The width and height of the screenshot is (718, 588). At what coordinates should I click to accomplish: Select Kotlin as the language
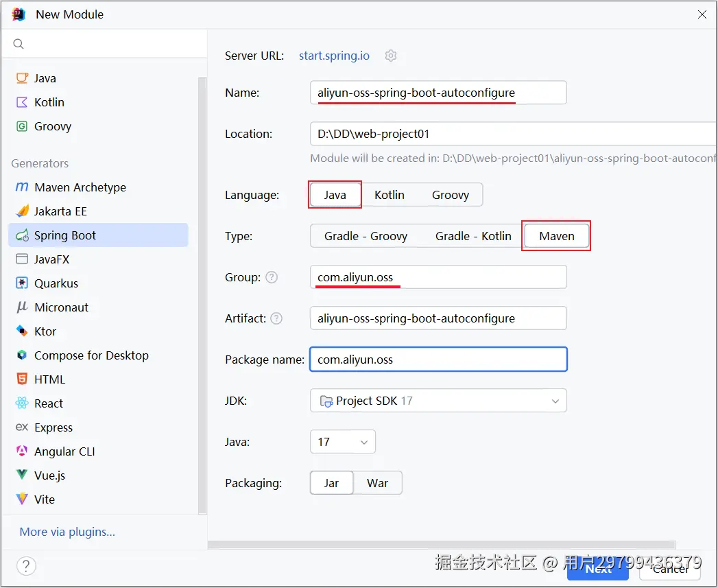pyautogui.click(x=390, y=195)
